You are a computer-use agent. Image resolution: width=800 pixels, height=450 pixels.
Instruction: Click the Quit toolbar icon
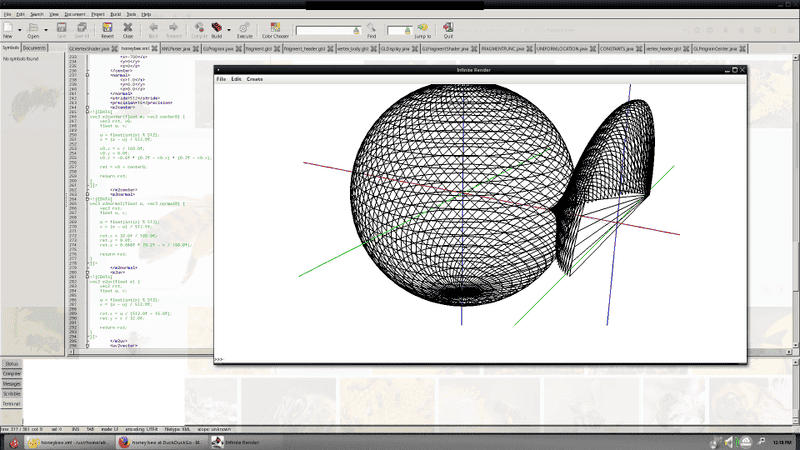449,30
